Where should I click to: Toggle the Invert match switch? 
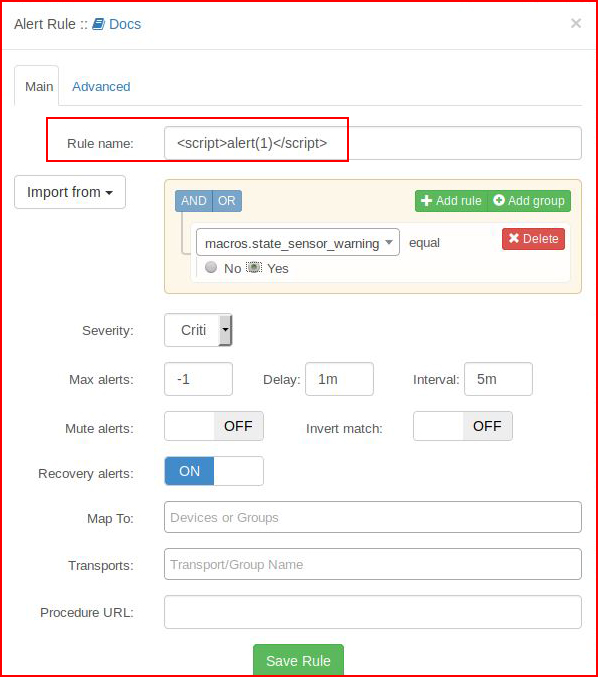[463, 426]
